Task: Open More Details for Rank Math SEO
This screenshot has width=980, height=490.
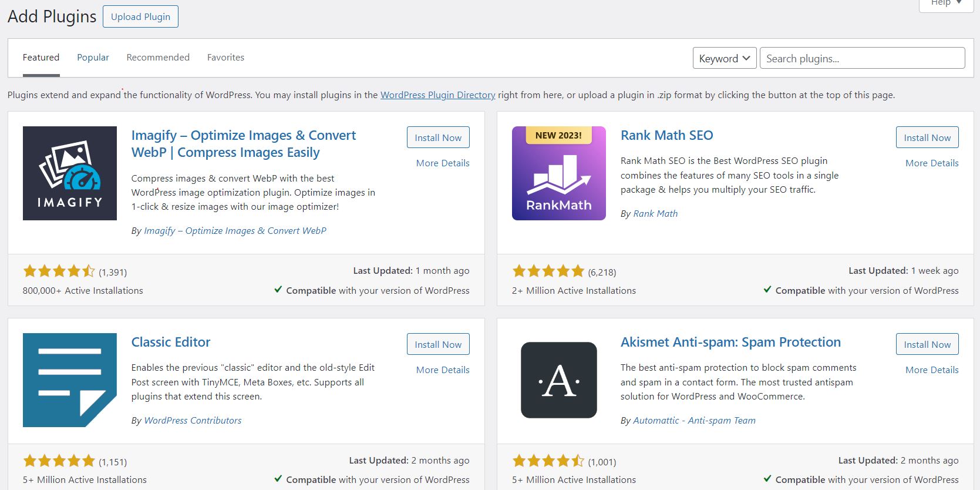Action: point(932,163)
